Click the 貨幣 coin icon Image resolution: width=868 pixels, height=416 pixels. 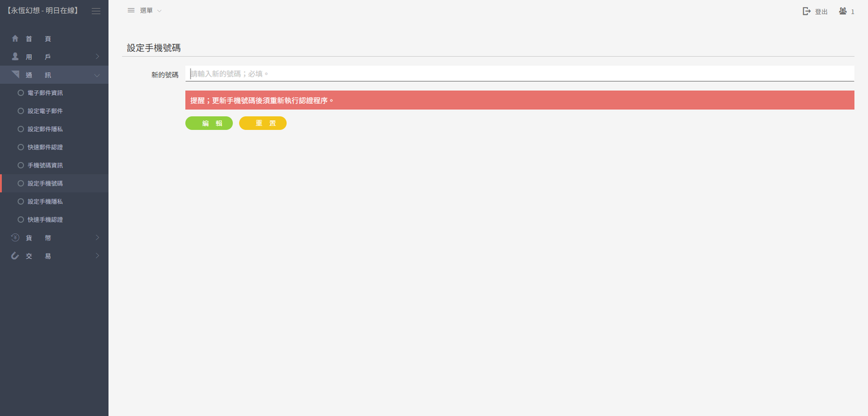[16, 237]
